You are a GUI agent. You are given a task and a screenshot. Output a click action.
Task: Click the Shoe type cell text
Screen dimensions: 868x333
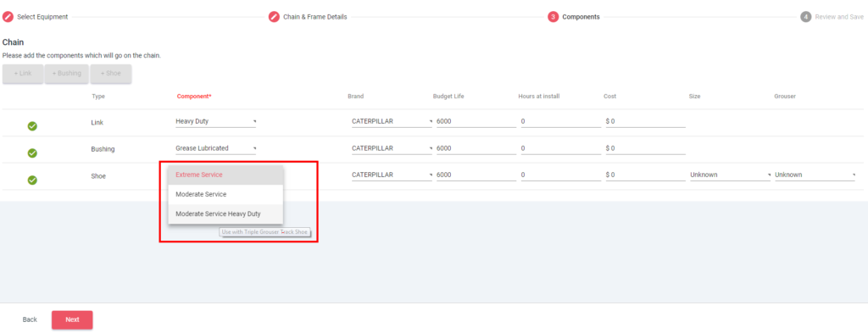tap(98, 176)
